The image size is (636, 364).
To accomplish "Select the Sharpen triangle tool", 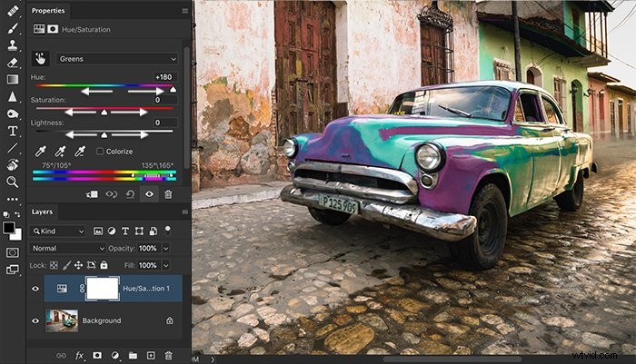I will (x=13, y=96).
